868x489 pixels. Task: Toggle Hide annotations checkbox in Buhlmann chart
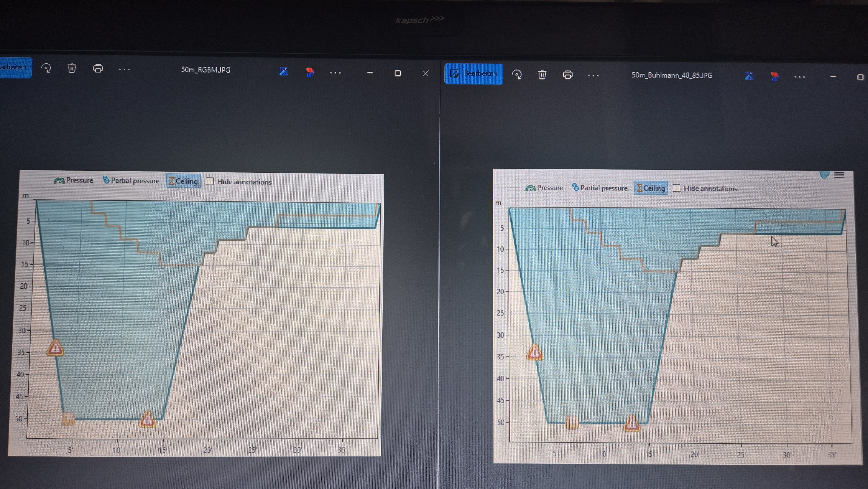point(676,188)
